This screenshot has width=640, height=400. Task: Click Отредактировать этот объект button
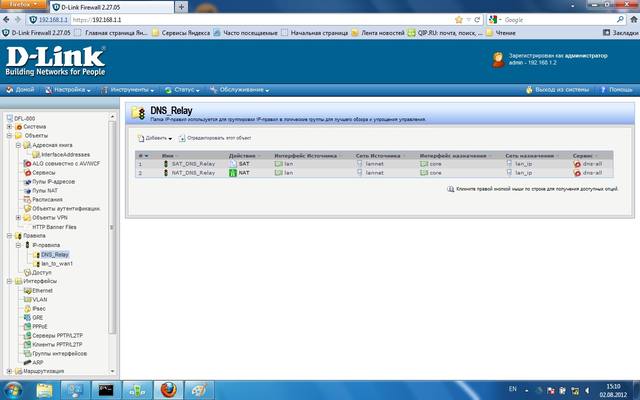click(x=215, y=138)
